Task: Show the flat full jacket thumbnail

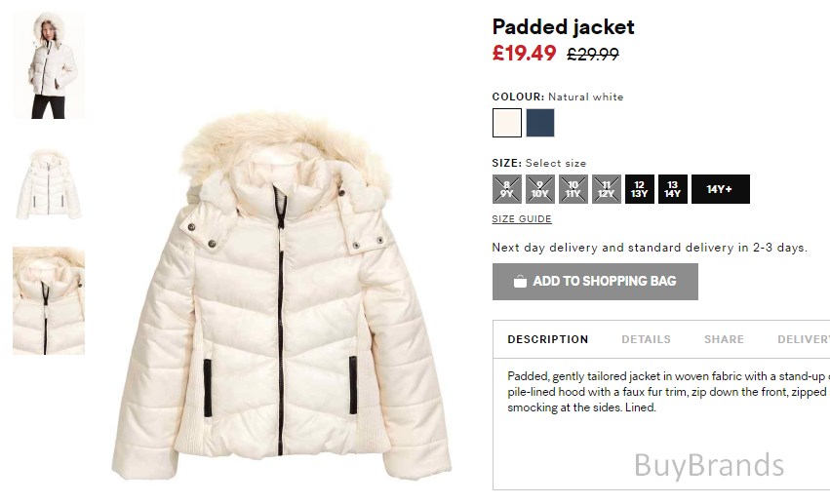Action: click(49, 184)
